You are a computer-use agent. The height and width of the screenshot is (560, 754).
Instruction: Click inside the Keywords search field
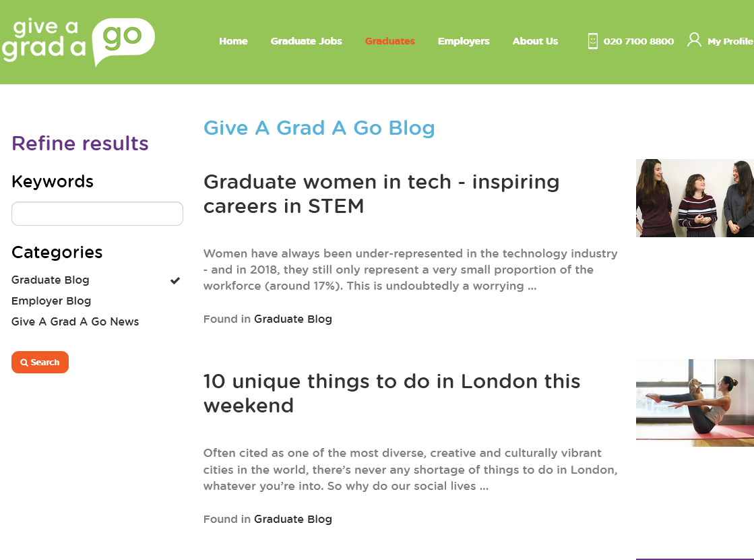[x=96, y=213]
